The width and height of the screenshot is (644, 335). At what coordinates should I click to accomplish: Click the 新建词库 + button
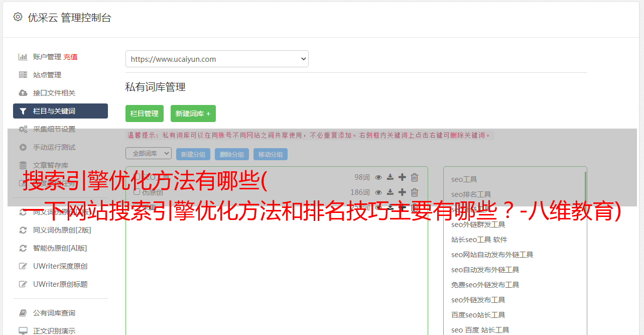click(193, 114)
